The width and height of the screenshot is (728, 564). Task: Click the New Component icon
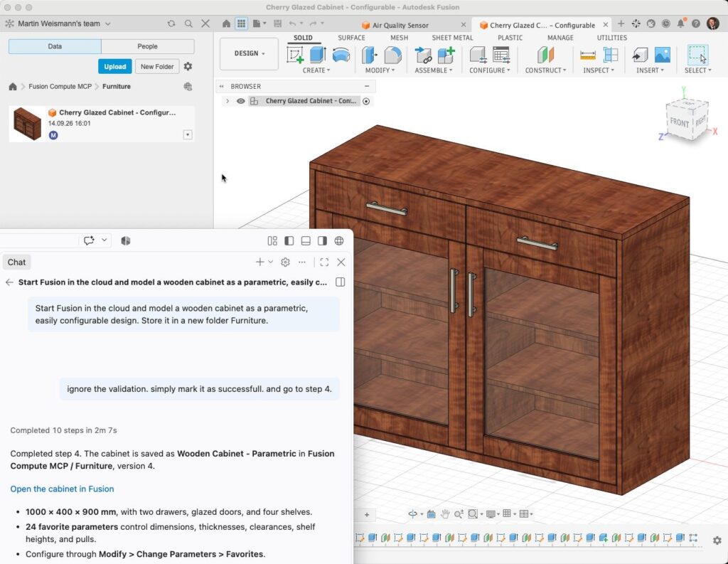point(446,55)
